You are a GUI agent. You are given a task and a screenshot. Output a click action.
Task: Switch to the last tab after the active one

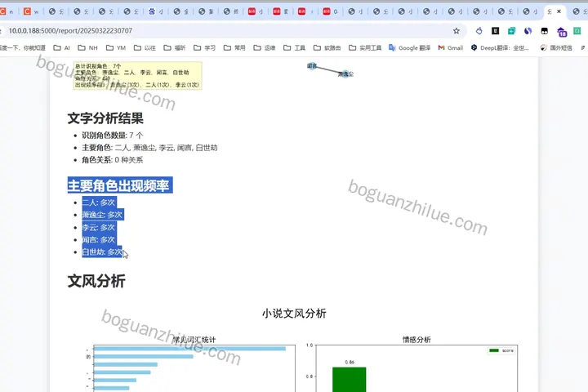click(579, 11)
